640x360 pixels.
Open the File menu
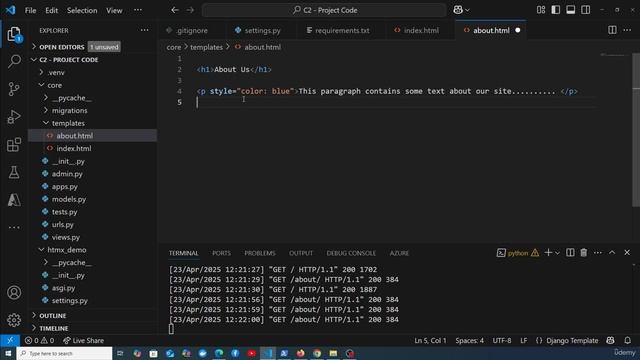pyautogui.click(x=31, y=10)
